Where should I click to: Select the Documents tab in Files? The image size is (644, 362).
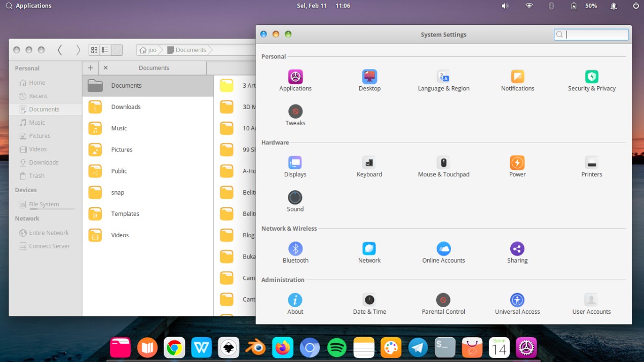(154, 67)
